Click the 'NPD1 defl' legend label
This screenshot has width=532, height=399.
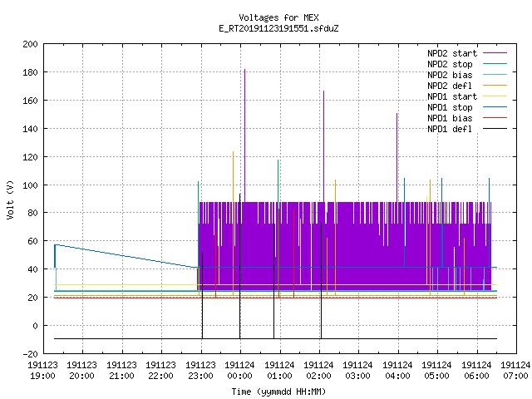pos(450,130)
